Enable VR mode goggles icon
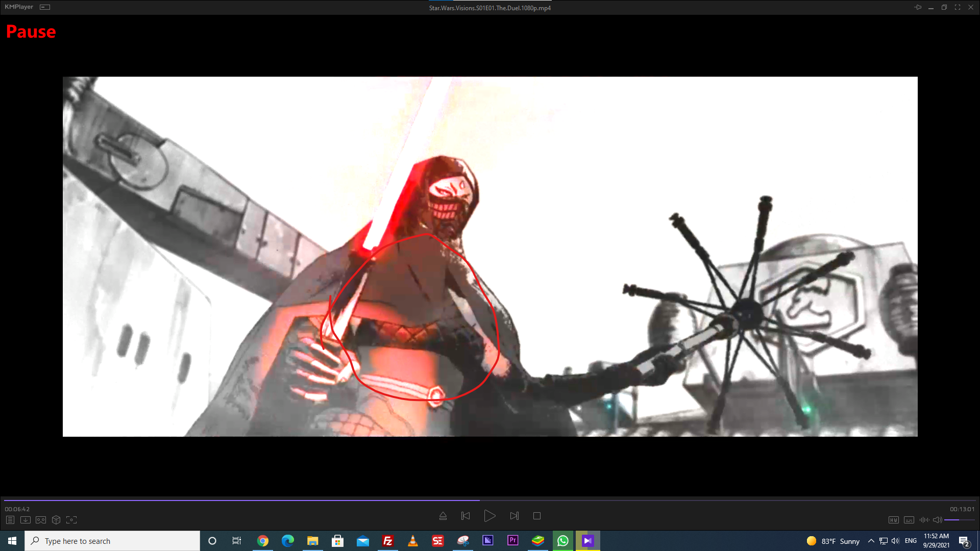The width and height of the screenshot is (980, 551). coord(41,520)
